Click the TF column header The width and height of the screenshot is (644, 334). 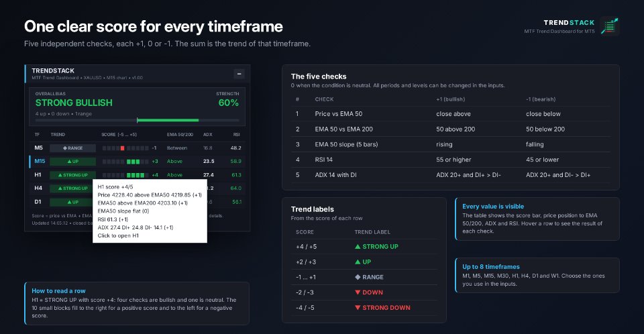tap(38, 135)
